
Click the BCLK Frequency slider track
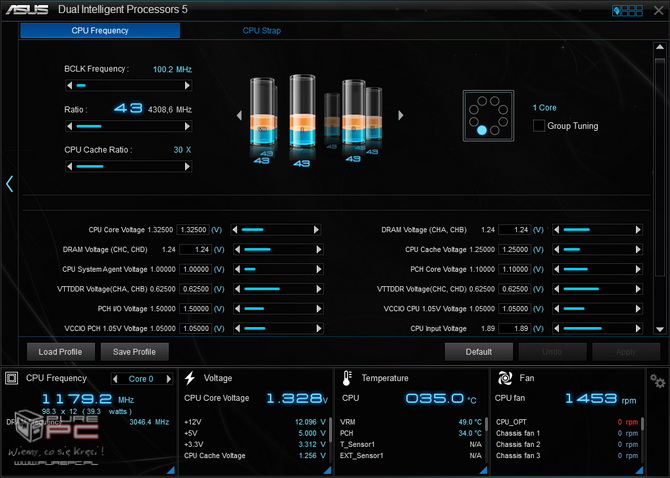129,85
